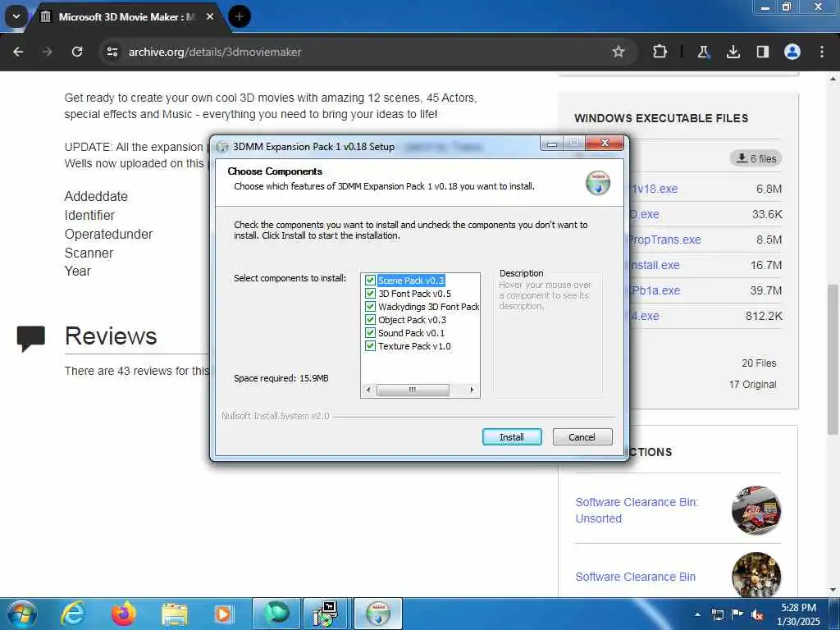Click the browser back arrow
Viewport: 840px width, 630px height.
point(18,52)
